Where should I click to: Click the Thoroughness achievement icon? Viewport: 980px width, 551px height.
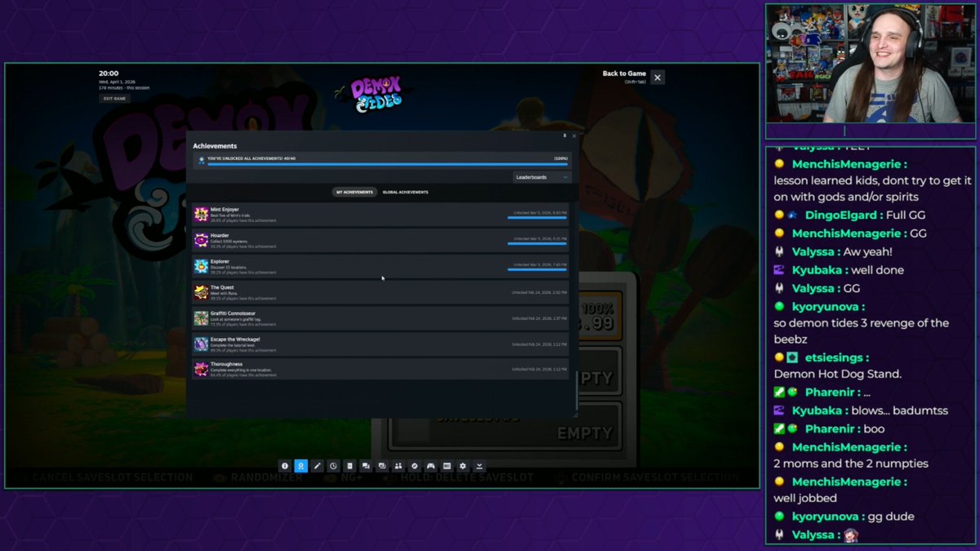[x=201, y=369]
